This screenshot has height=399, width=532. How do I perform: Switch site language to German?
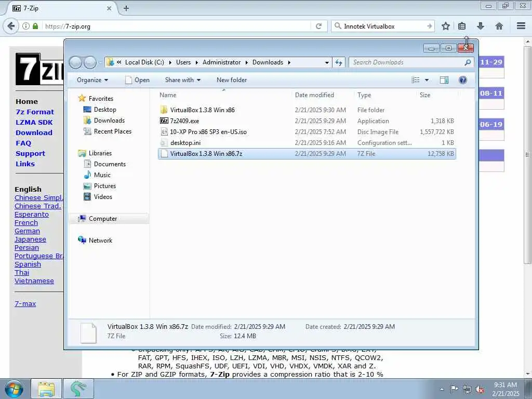(27, 231)
